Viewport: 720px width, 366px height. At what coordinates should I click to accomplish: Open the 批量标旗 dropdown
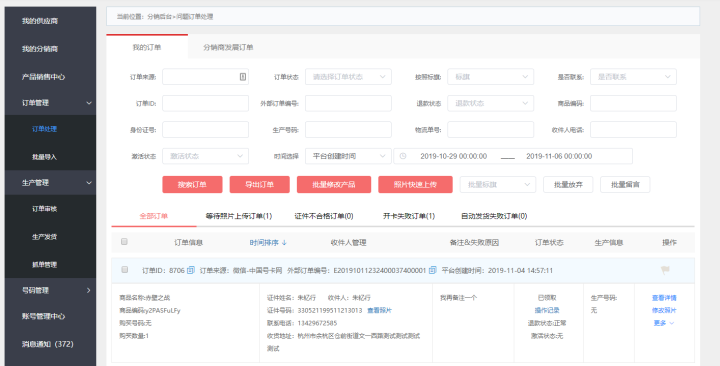(498, 185)
